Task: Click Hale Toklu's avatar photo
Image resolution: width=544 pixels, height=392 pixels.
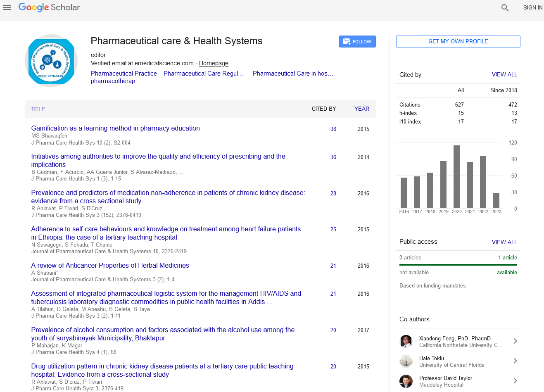Action: click(x=406, y=361)
